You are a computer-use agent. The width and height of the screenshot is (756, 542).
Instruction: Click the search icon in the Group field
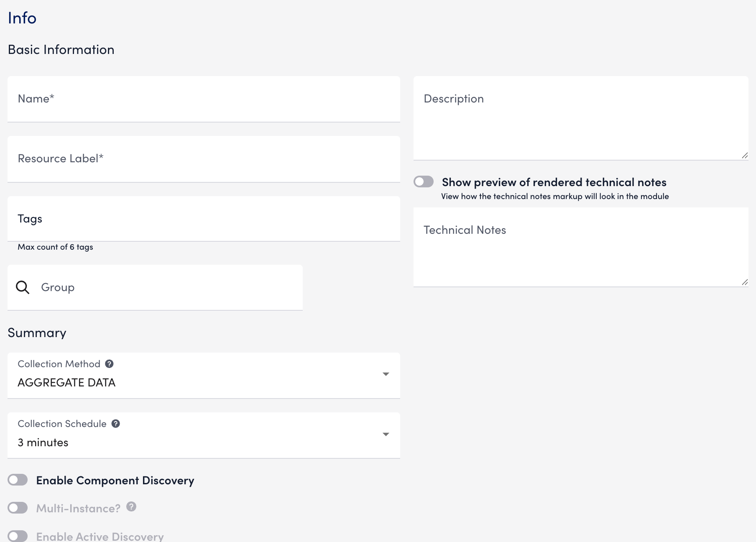[23, 287]
